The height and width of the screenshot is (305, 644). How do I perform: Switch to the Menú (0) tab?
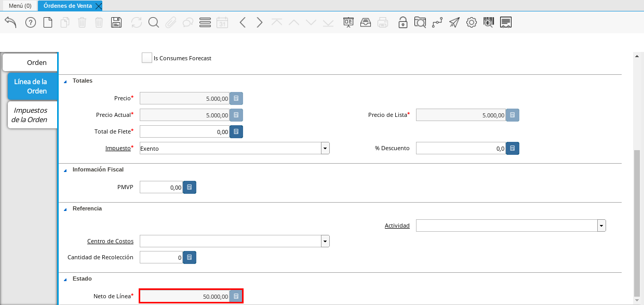pos(20,6)
